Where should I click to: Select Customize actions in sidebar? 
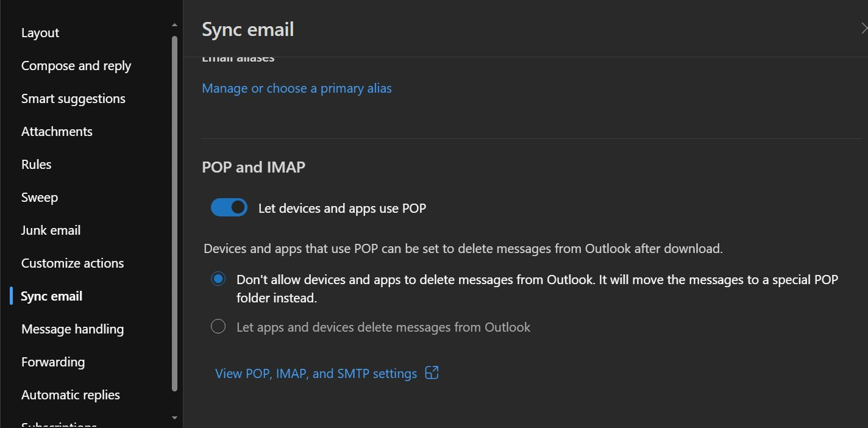click(72, 263)
